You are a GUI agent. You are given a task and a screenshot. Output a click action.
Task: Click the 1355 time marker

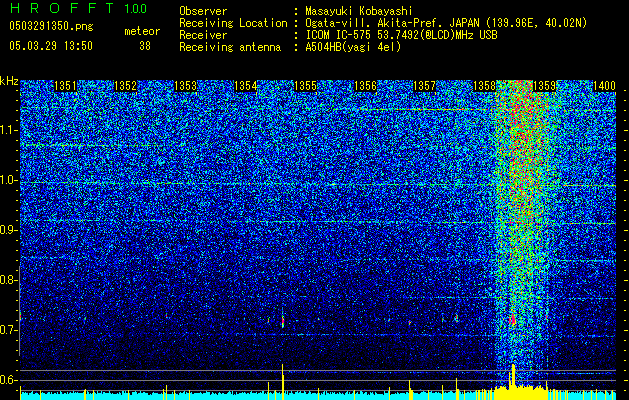coord(305,86)
